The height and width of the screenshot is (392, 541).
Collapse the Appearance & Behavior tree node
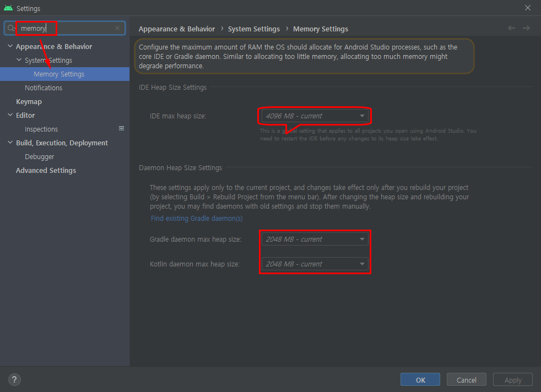click(10, 46)
